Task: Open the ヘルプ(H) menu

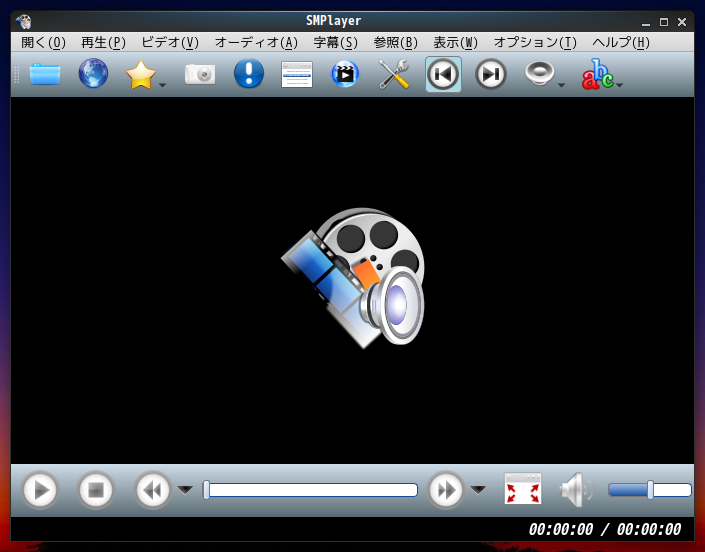Action: [621, 43]
